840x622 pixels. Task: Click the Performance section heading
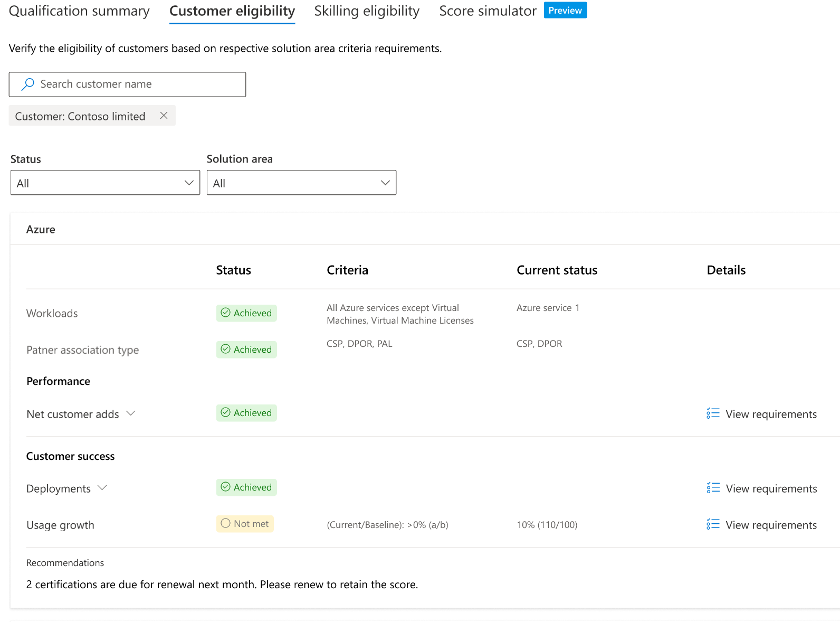point(58,381)
